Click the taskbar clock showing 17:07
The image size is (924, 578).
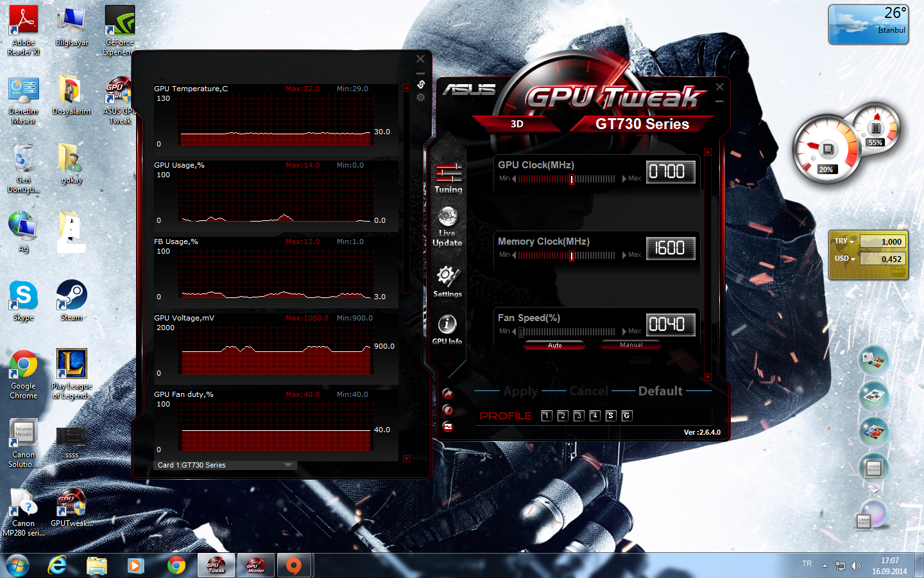(x=889, y=566)
